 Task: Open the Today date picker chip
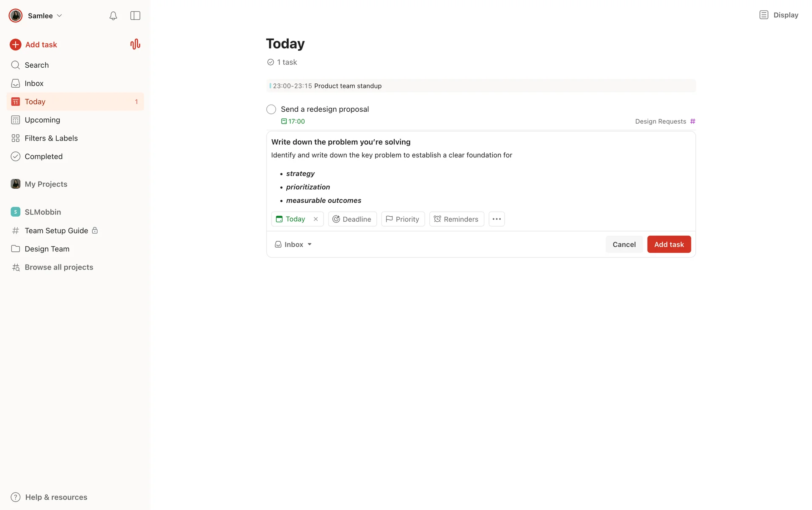point(291,219)
